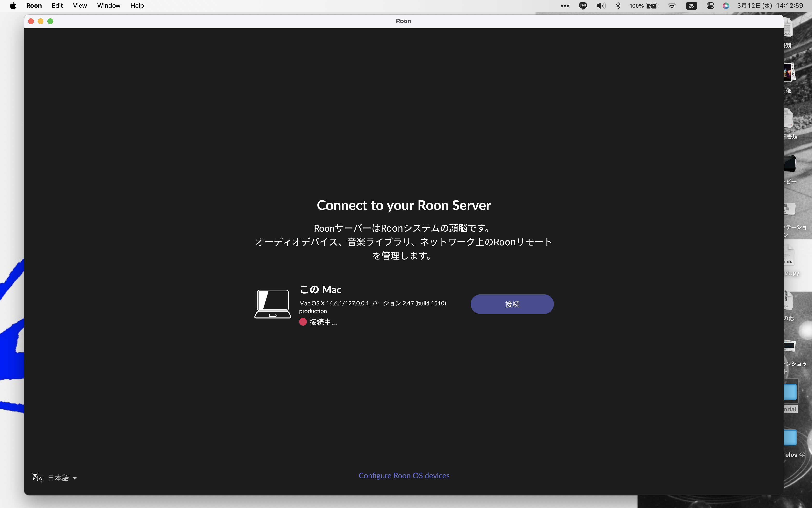Click the three-dots overflow menu bar icon
Image resolution: width=812 pixels, height=508 pixels.
pyautogui.click(x=565, y=6)
